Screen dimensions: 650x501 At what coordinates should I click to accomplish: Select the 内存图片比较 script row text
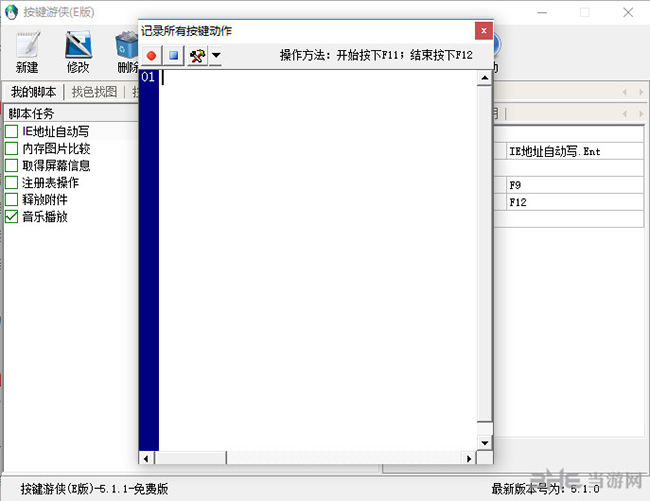56,148
